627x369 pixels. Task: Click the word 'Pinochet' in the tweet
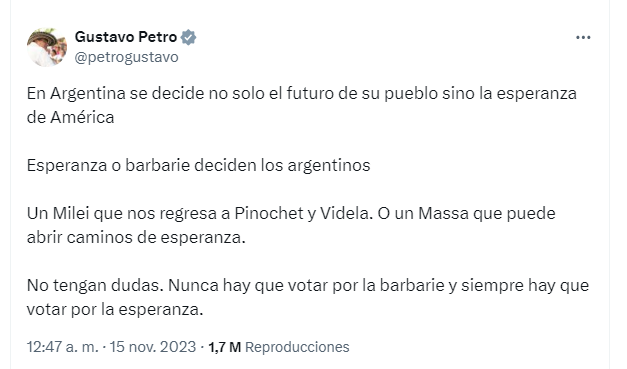(x=269, y=213)
